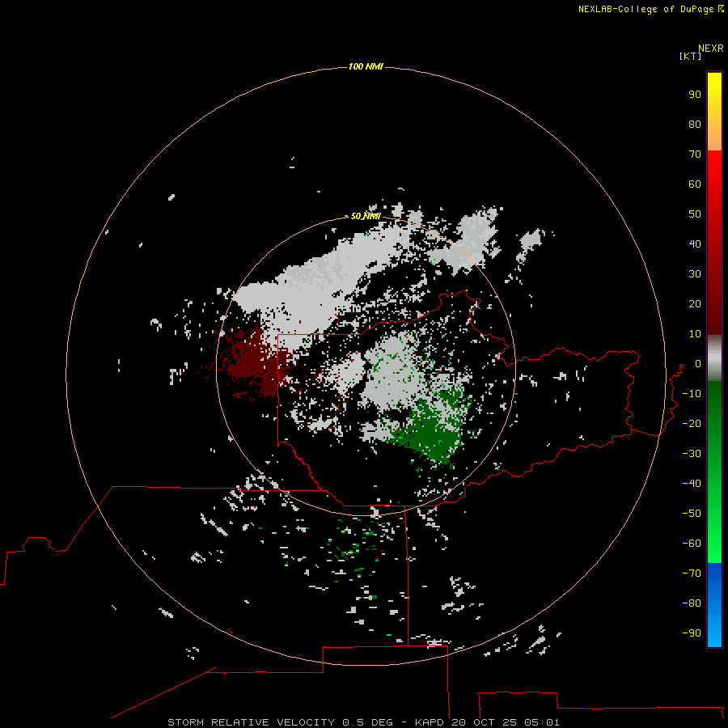Click the 10 value on the velocity scale

point(695,334)
